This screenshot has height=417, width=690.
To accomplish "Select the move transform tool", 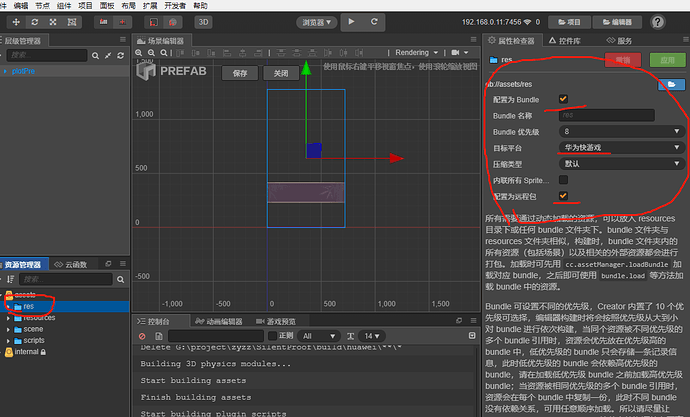I will (16, 22).
